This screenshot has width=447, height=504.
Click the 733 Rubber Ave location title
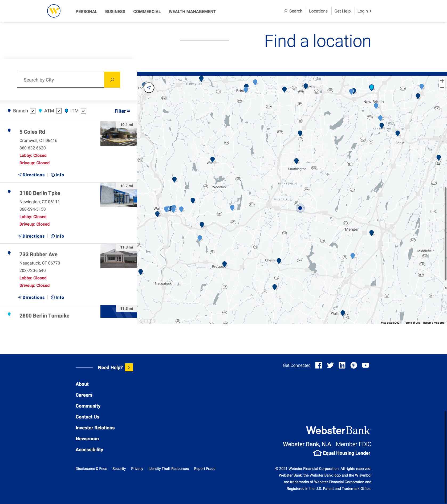point(38,254)
